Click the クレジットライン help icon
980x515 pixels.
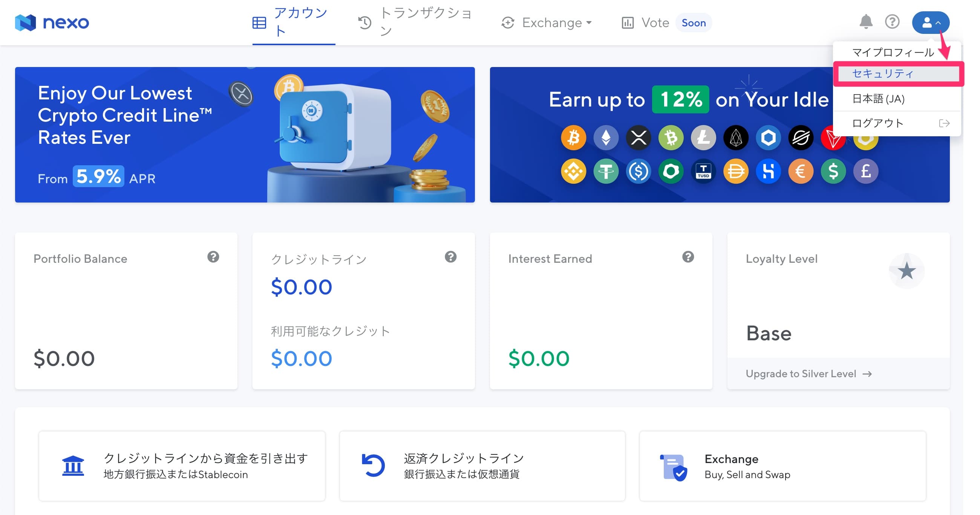[x=450, y=257]
